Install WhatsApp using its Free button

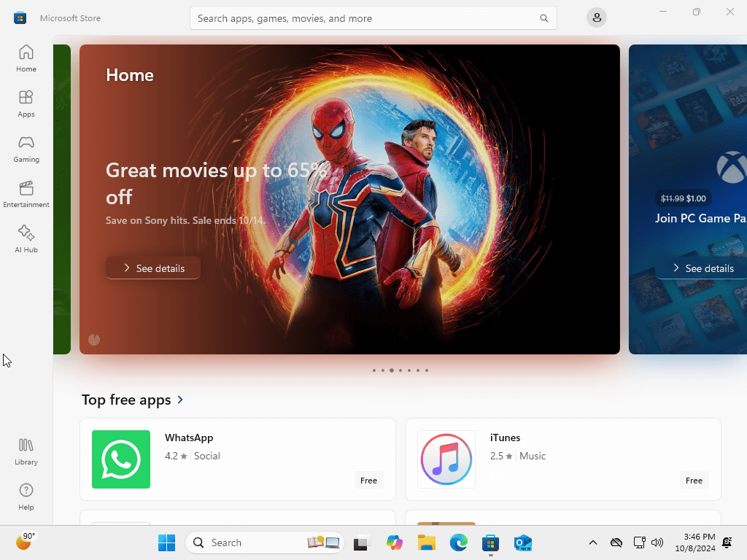(368, 481)
